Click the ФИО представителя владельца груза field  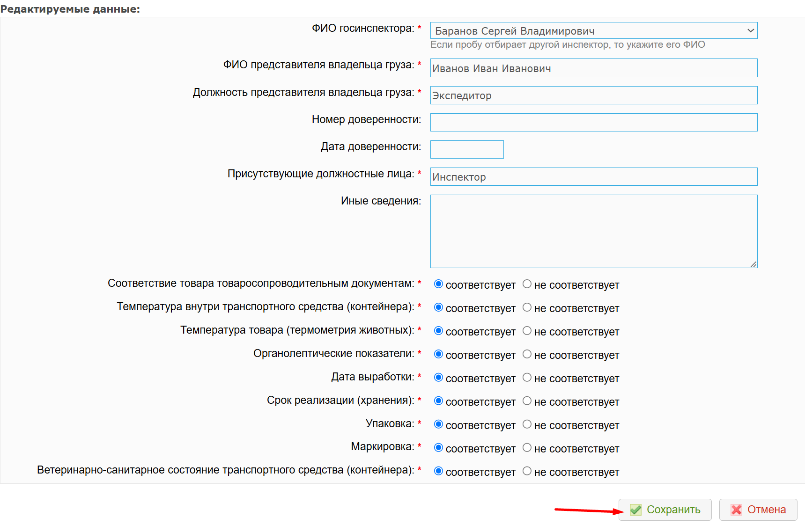(593, 68)
